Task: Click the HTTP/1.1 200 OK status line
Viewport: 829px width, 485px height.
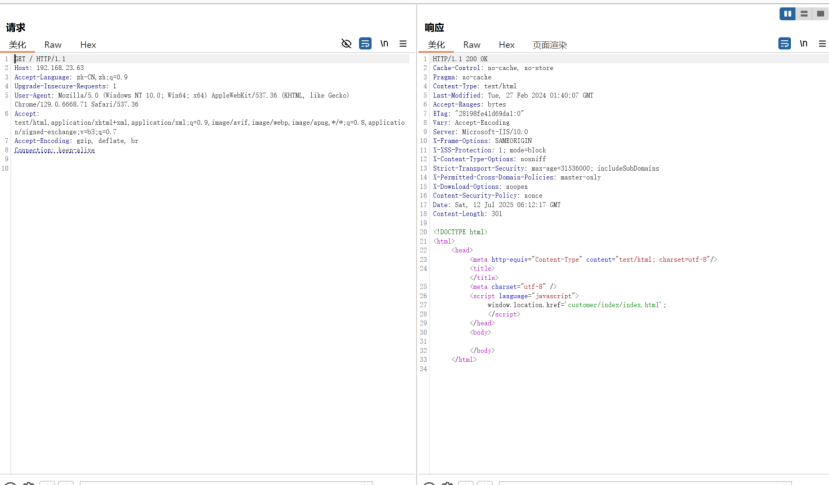Action: [460, 59]
